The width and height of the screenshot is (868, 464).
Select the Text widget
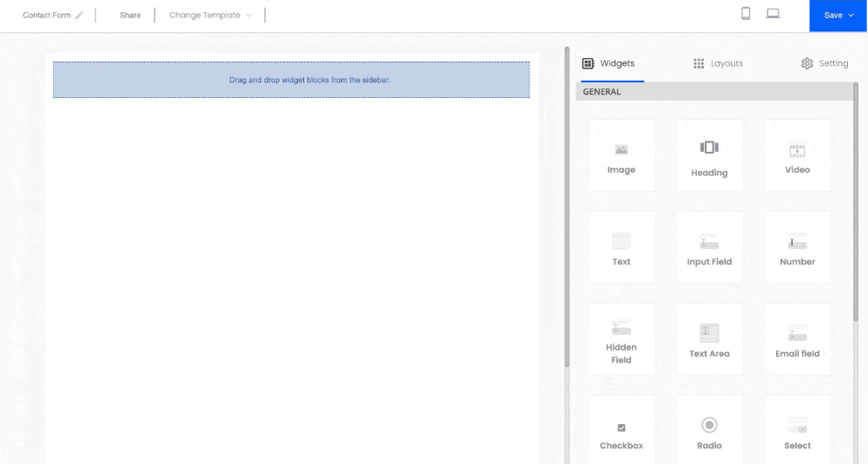pos(621,247)
